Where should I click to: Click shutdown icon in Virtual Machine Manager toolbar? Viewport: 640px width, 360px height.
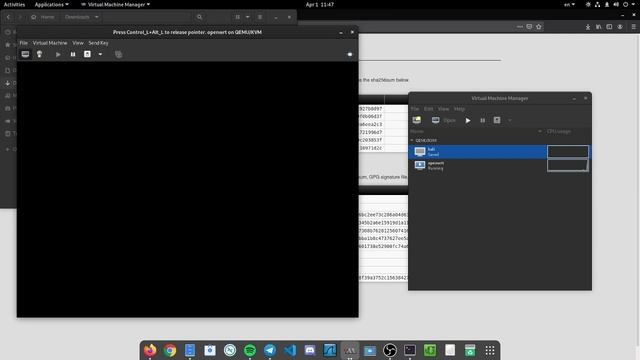[x=497, y=120]
